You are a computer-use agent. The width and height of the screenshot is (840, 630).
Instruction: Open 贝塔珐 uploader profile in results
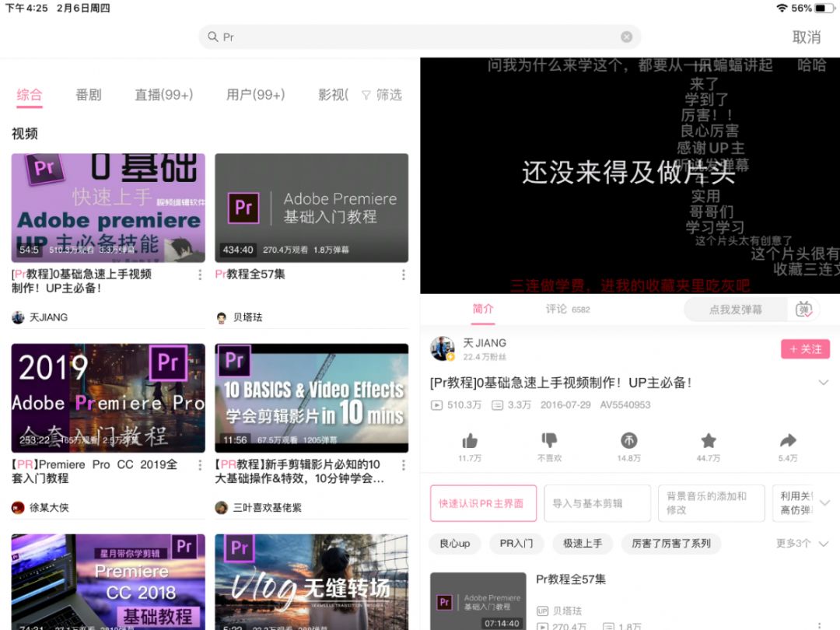(240, 317)
